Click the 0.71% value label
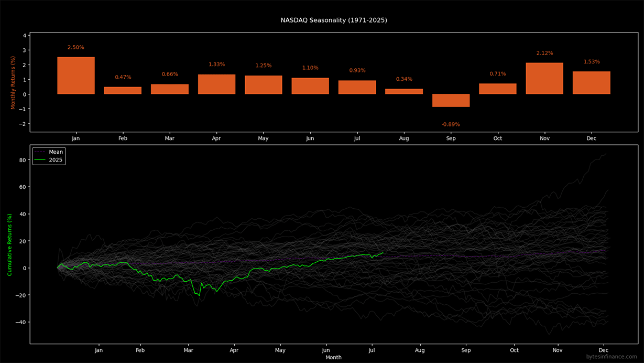The height and width of the screenshot is (363, 644). tap(498, 74)
